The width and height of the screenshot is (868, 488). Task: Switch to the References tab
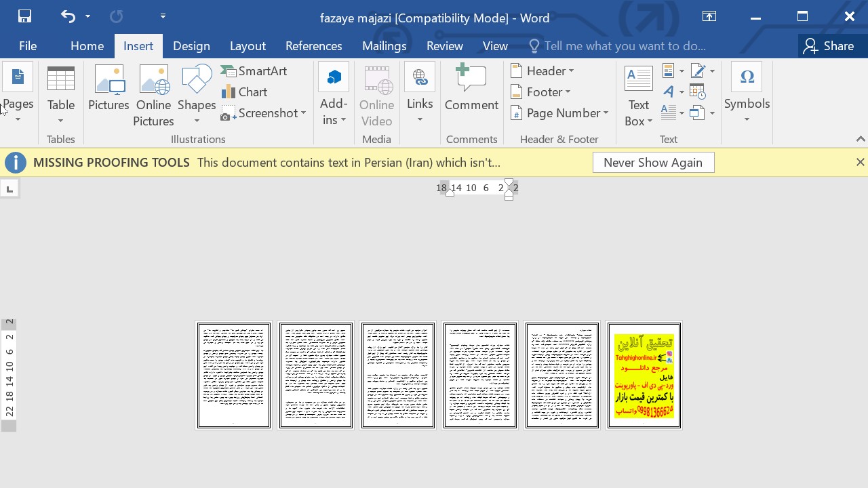[314, 46]
